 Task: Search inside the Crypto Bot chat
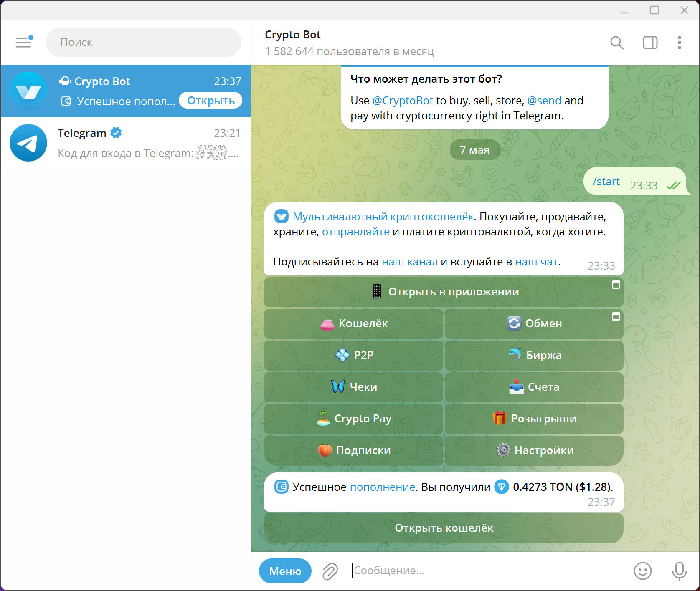[x=617, y=43]
